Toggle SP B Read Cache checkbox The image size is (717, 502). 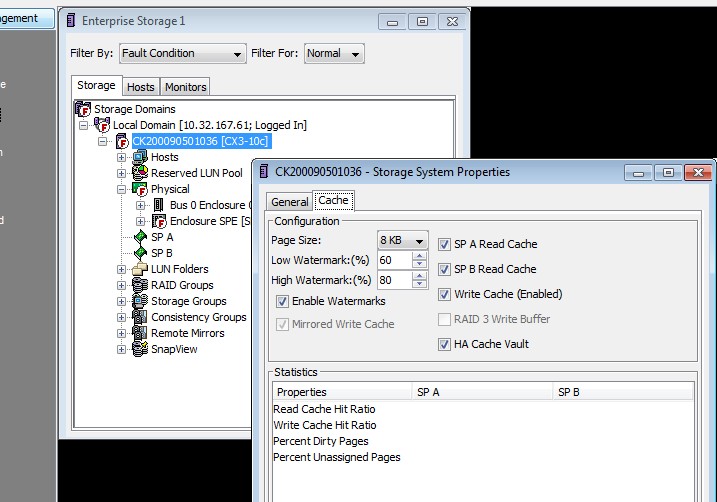(444, 269)
